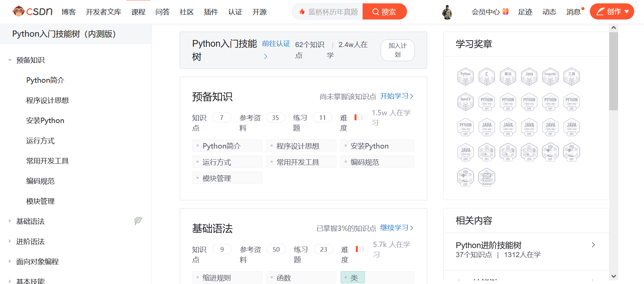Screen dimensions: 644x284
Task: Select Python简介 in the left tree
Action: pos(45,80)
